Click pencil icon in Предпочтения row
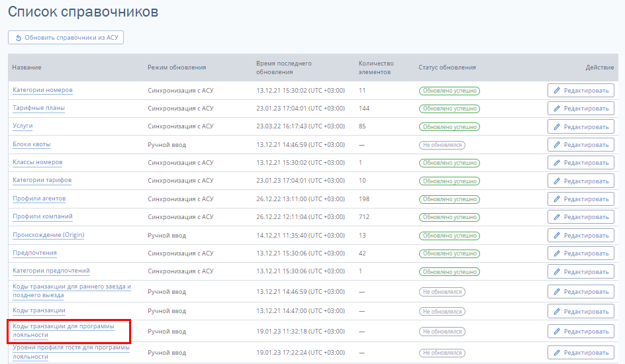The height and width of the screenshot is (364, 625). tap(557, 253)
